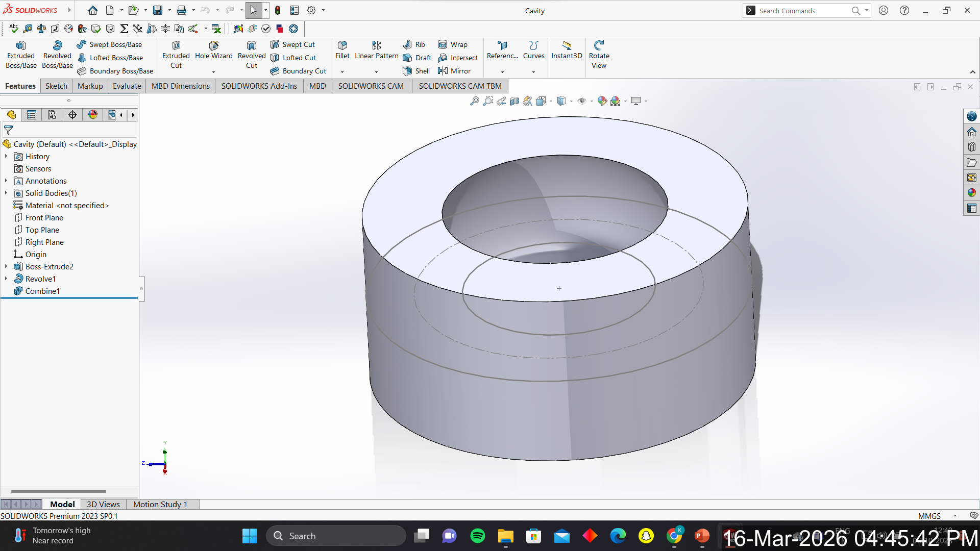Open DisplayManager color ball tab
The image size is (980, 551).
(x=92, y=115)
